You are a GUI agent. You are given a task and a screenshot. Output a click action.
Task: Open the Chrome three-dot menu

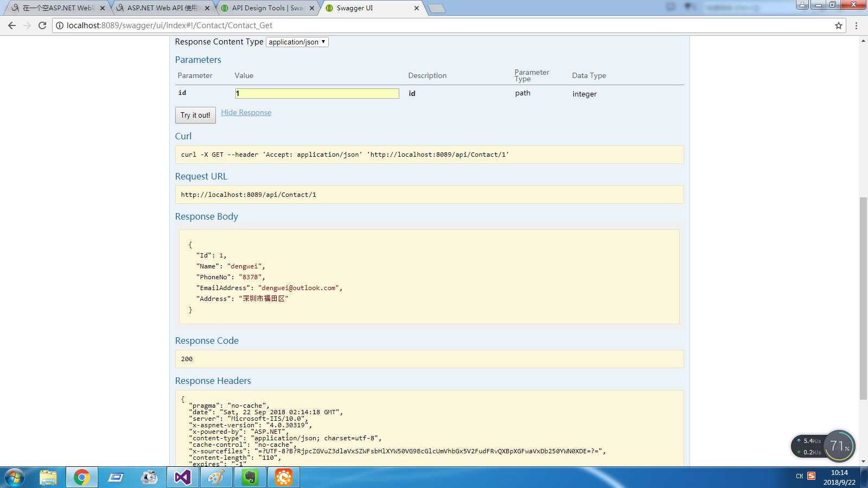(x=856, y=25)
